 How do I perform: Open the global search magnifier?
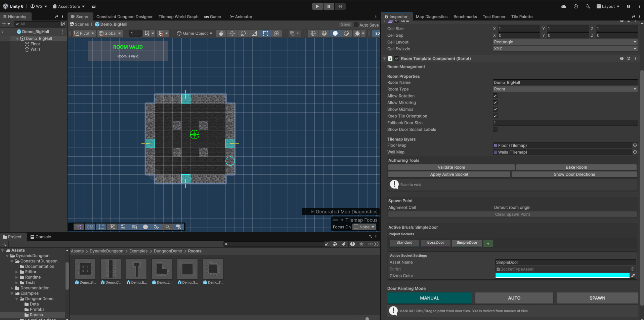(x=588, y=6)
